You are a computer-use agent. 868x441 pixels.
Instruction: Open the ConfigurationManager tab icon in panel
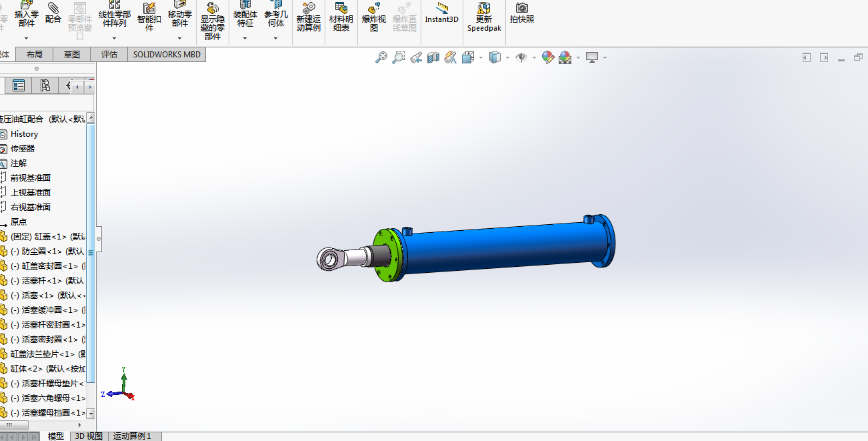pyautogui.click(x=45, y=85)
